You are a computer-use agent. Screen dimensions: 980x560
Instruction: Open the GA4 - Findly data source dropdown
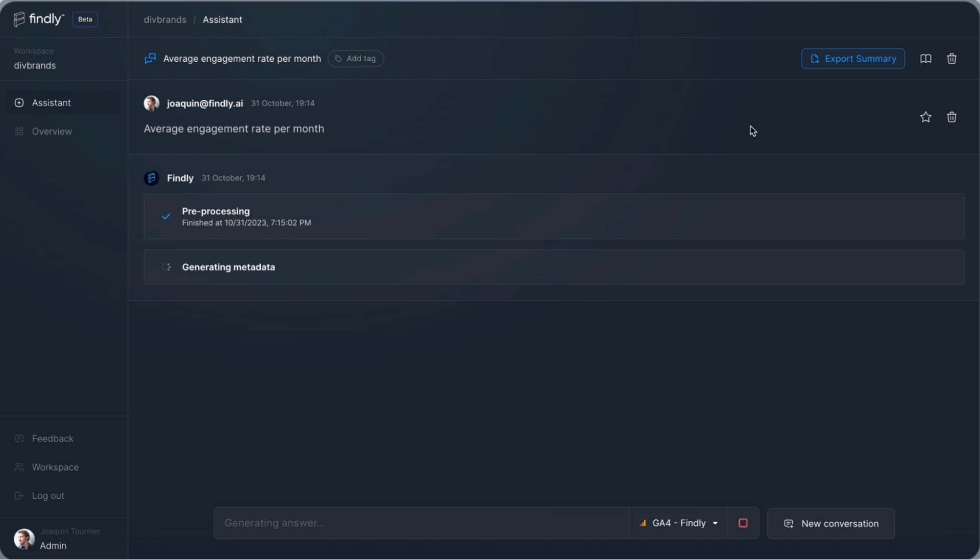678,523
